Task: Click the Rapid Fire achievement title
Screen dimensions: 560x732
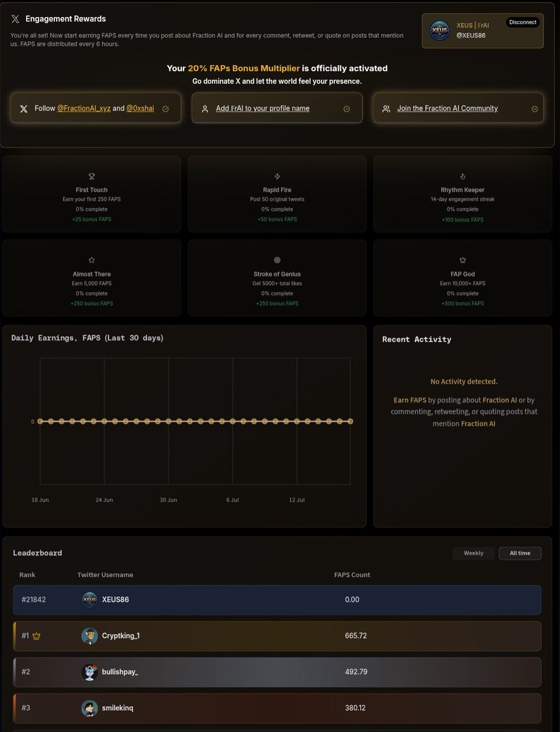Action: point(278,190)
